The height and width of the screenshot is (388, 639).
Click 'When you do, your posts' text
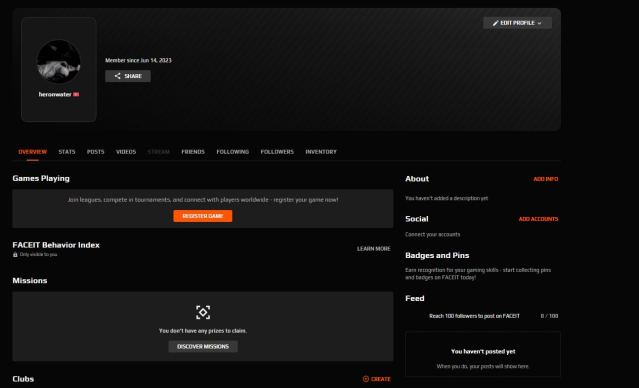(x=483, y=366)
